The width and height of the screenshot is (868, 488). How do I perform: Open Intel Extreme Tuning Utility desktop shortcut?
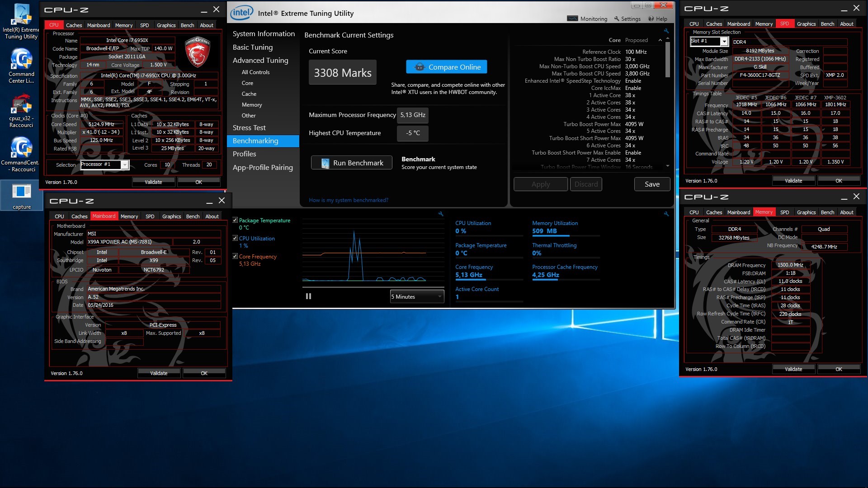(x=21, y=22)
